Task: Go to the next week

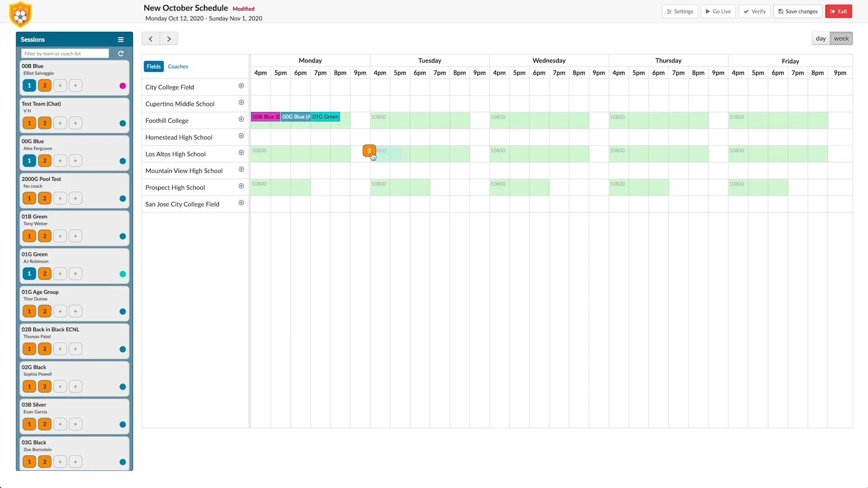Action: click(x=169, y=39)
